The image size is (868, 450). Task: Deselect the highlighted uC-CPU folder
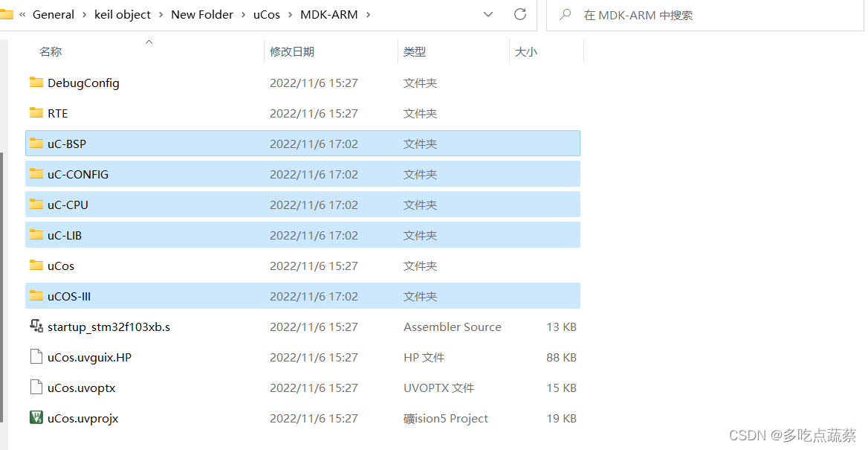click(x=67, y=205)
